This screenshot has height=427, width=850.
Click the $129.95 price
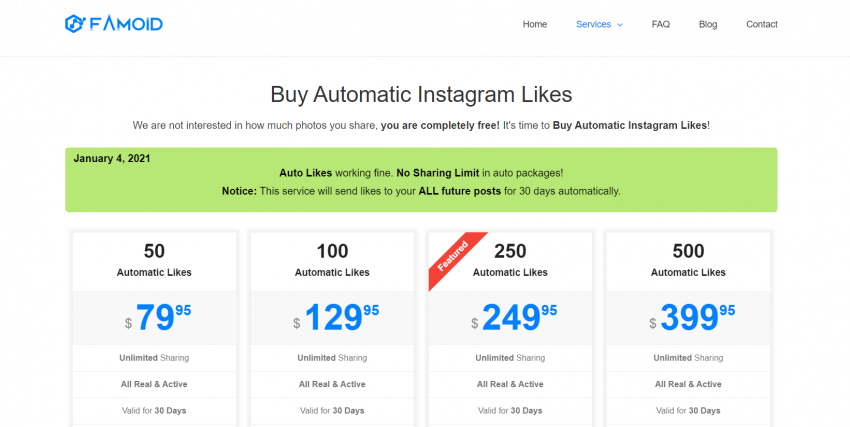coord(336,318)
